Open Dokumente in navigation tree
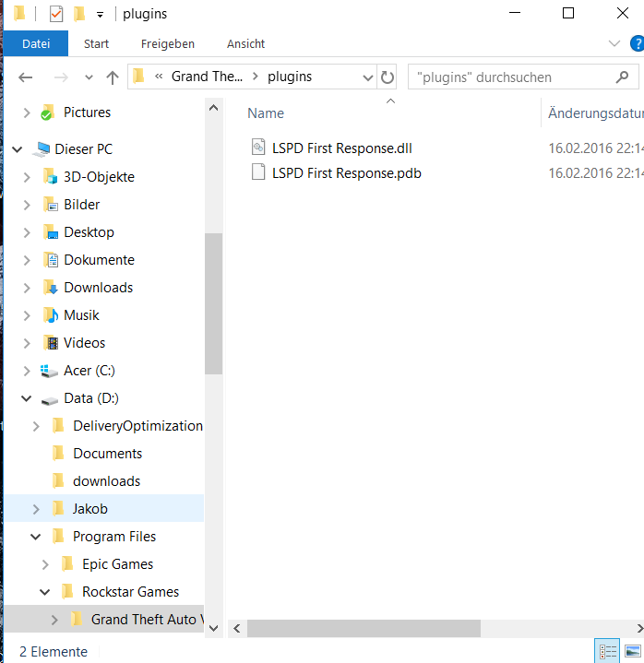This screenshot has width=644, height=663. coord(99,260)
